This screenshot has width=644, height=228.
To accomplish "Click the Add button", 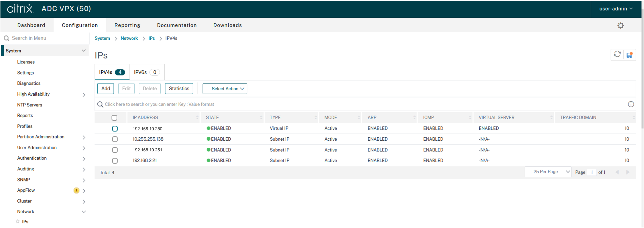I will coord(105,89).
